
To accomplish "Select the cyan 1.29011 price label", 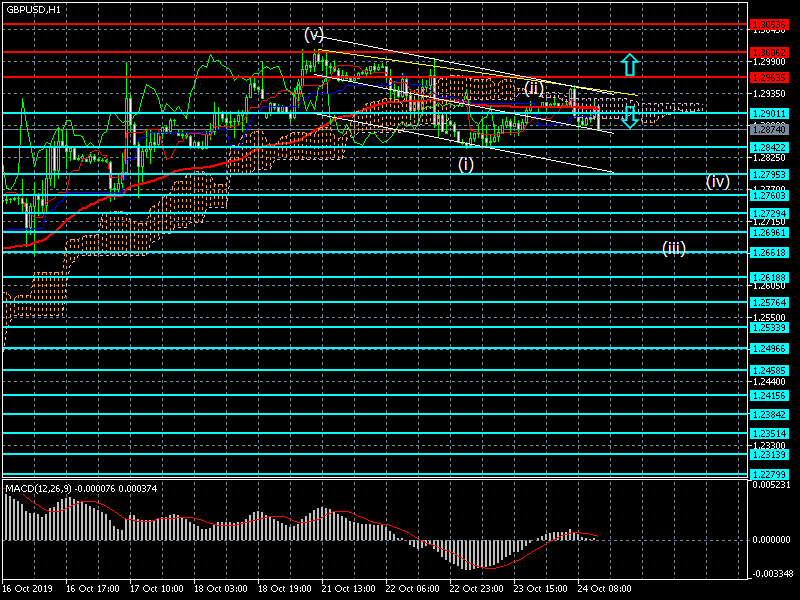I will 769,113.
